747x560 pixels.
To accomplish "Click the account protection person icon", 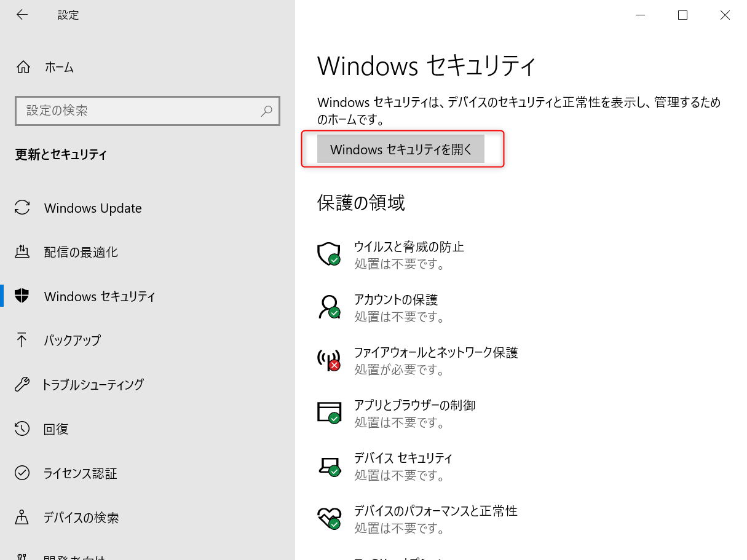I will pyautogui.click(x=329, y=307).
